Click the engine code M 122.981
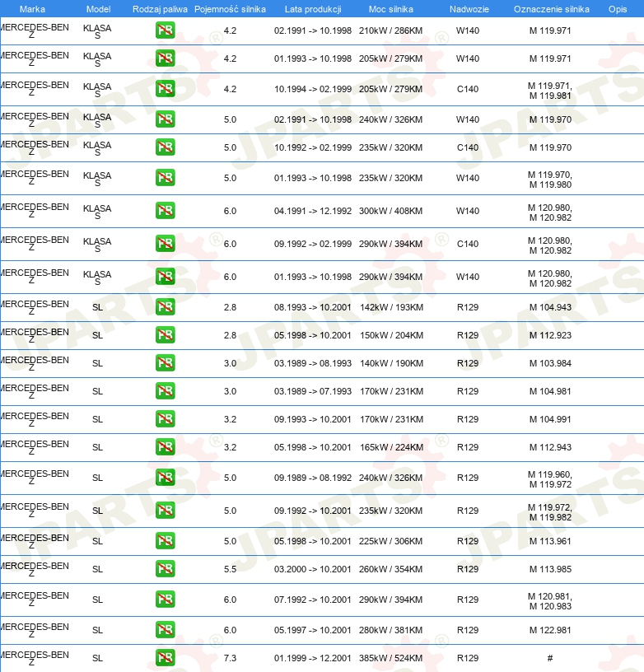Image resolution: width=644 pixels, height=672 pixels. tap(550, 629)
